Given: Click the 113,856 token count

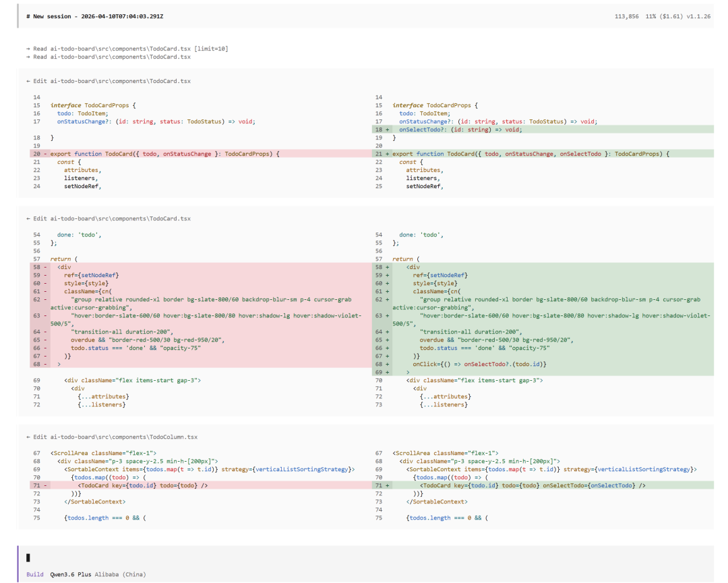Looking at the screenshot, I should coord(627,16).
